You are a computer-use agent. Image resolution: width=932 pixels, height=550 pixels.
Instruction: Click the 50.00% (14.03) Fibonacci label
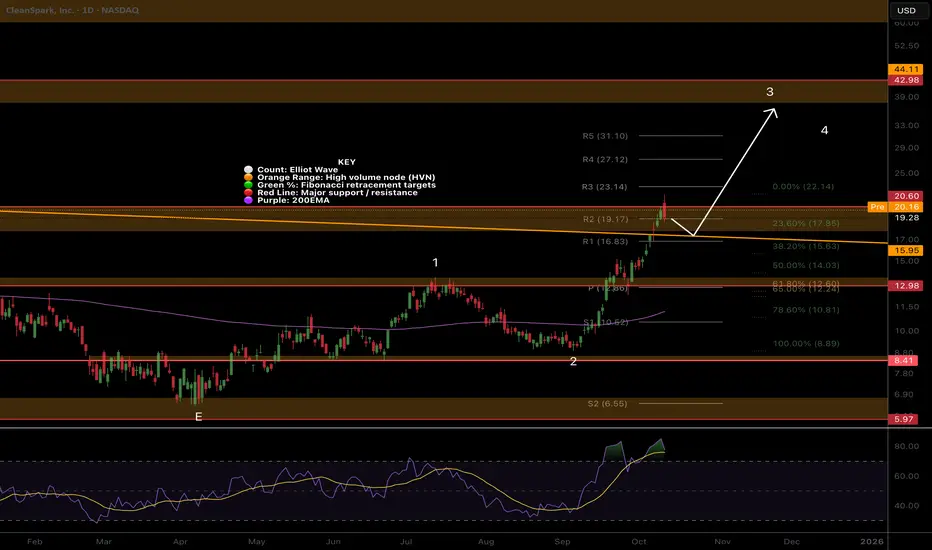tap(806, 266)
